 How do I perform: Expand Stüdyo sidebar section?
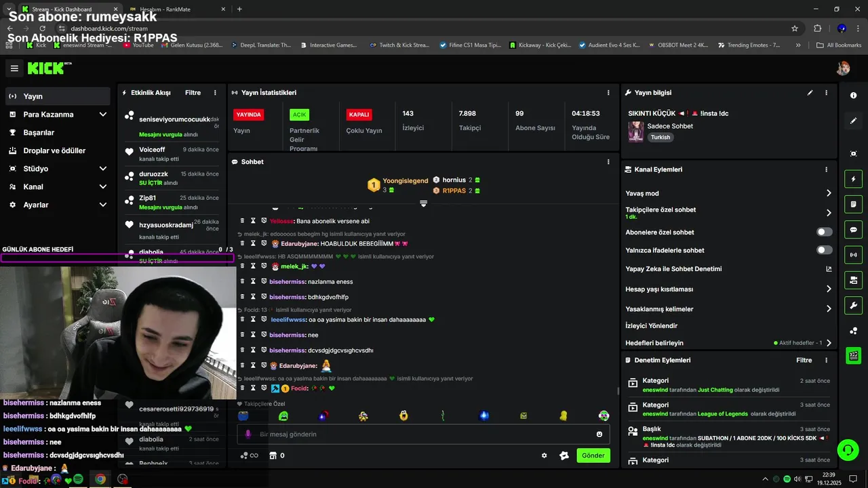(x=103, y=169)
